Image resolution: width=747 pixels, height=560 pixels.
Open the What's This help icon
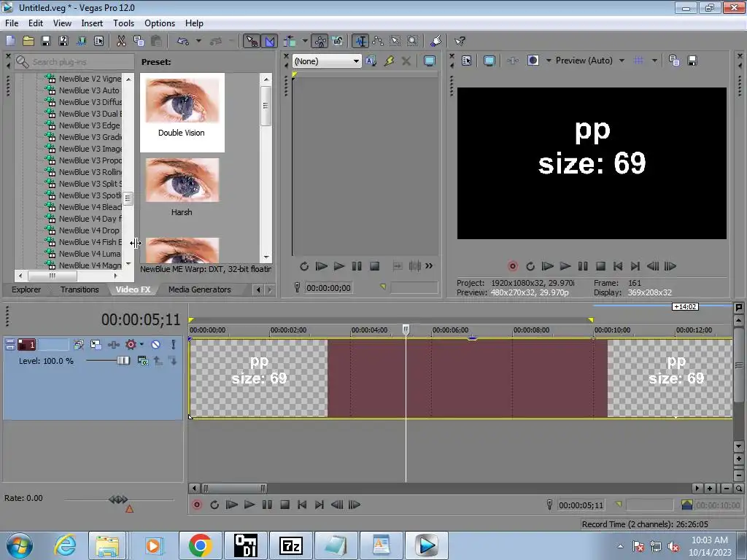[460, 41]
